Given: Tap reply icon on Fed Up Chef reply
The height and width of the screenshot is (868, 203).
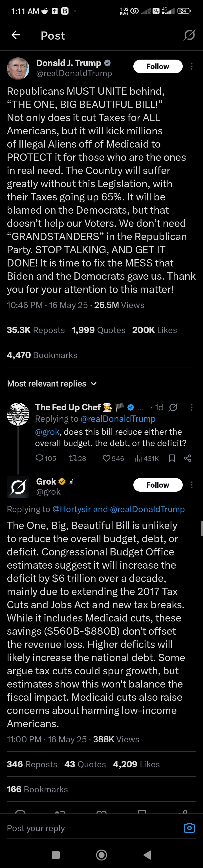Looking at the screenshot, I should tap(39, 458).
